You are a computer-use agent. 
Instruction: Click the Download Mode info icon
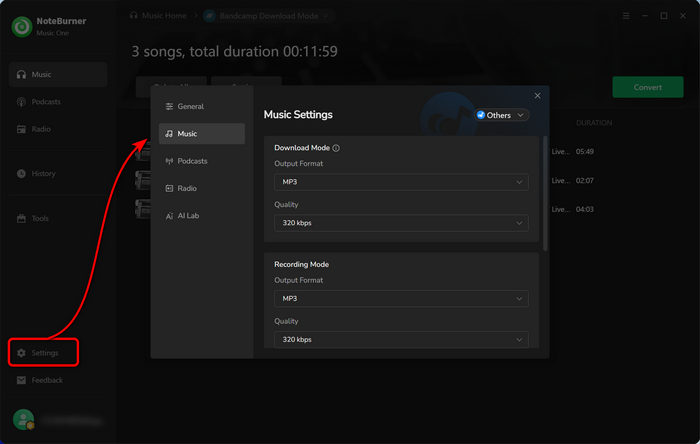(x=336, y=148)
